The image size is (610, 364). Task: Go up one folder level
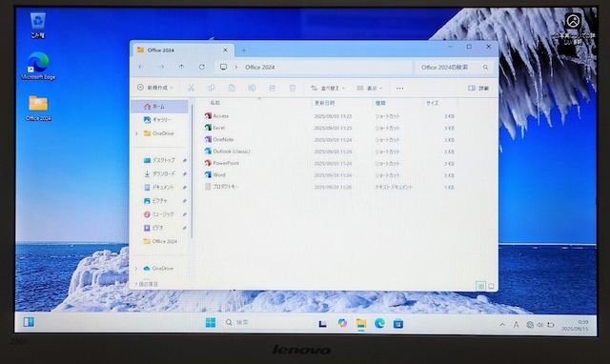(x=181, y=67)
